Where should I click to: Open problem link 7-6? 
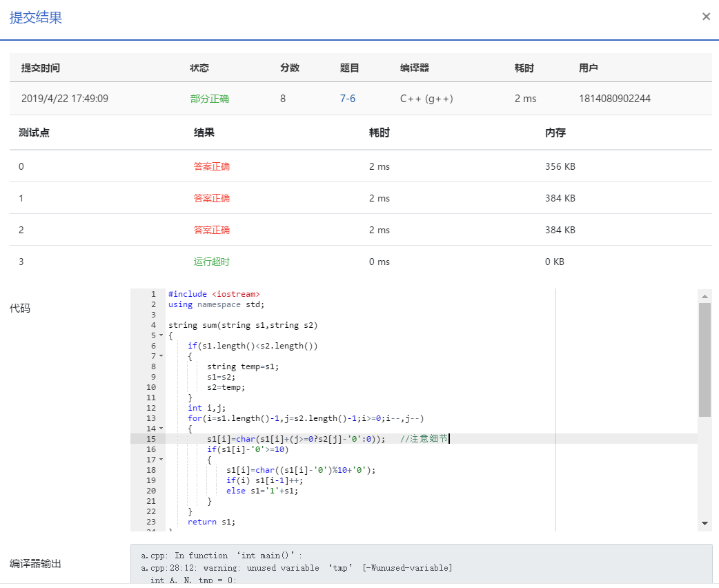click(x=348, y=99)
